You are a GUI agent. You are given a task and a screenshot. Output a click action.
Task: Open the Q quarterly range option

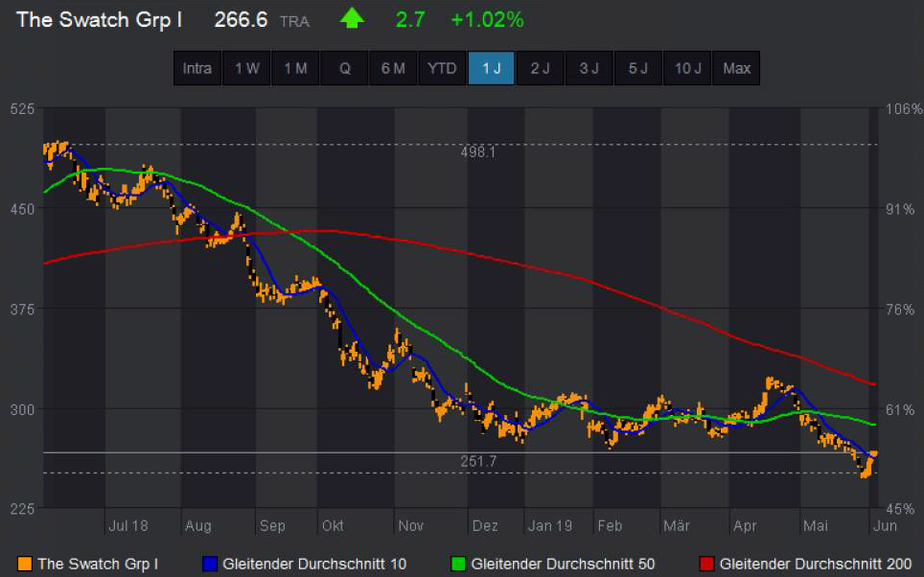pos(344,68)
